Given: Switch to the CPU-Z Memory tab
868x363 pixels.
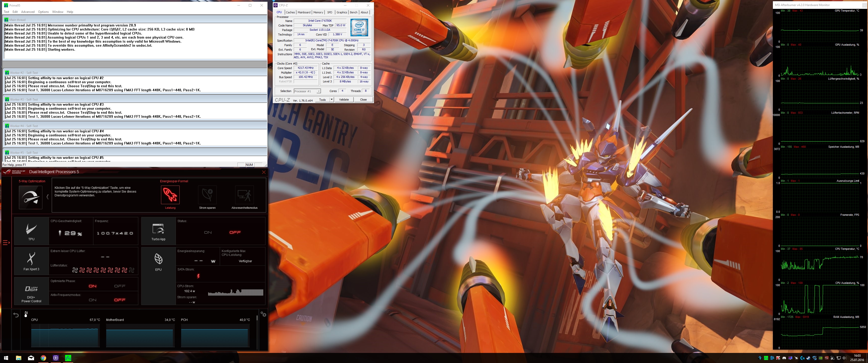Looking at the screenshot, I should coord(318,12).
